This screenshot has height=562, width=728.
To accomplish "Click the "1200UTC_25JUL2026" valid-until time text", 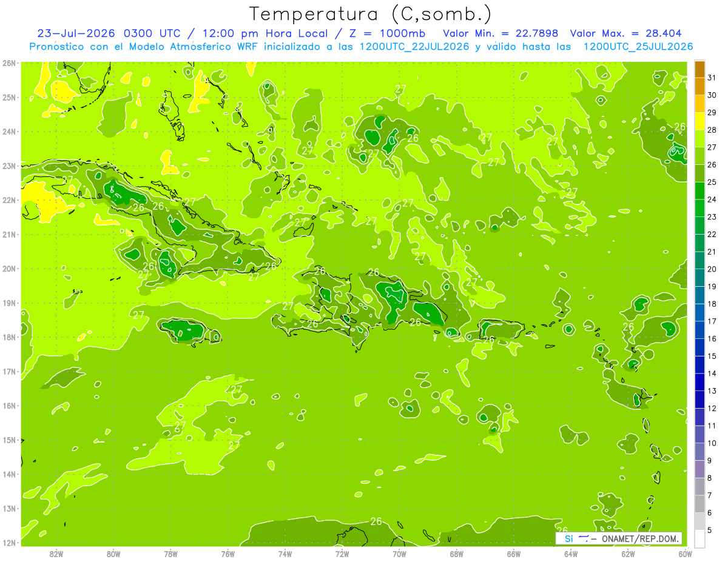I will (x=638, y=47).
